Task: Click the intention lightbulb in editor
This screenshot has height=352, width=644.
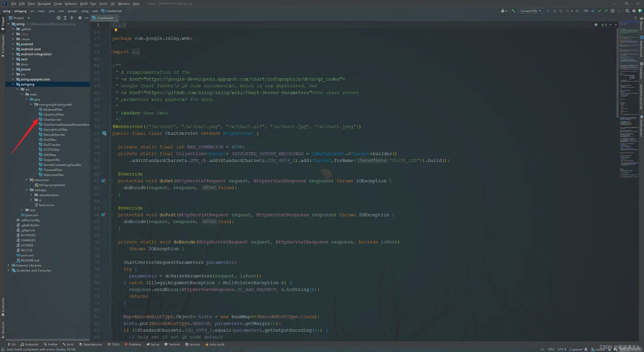Action: pyautogui.click(x=116, y=30)
